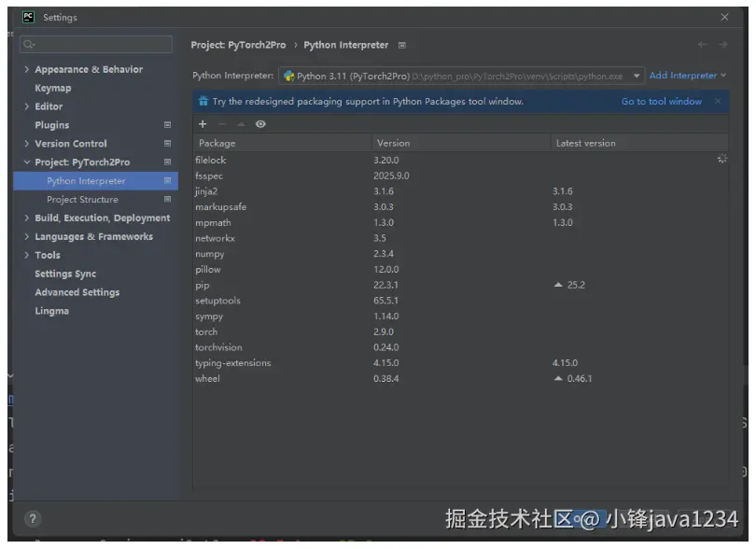Expand Build, Execution, Deployment section

[26, 218]
